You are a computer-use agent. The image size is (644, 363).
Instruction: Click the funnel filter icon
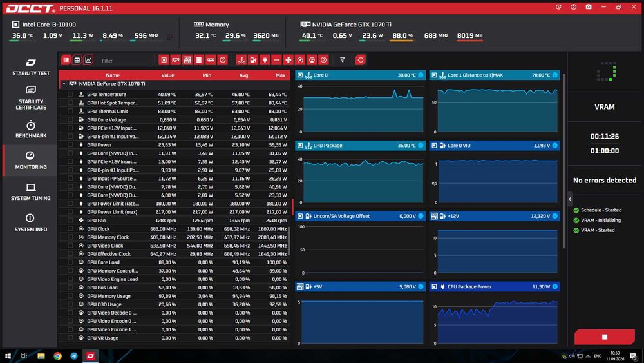pos(342,60)
